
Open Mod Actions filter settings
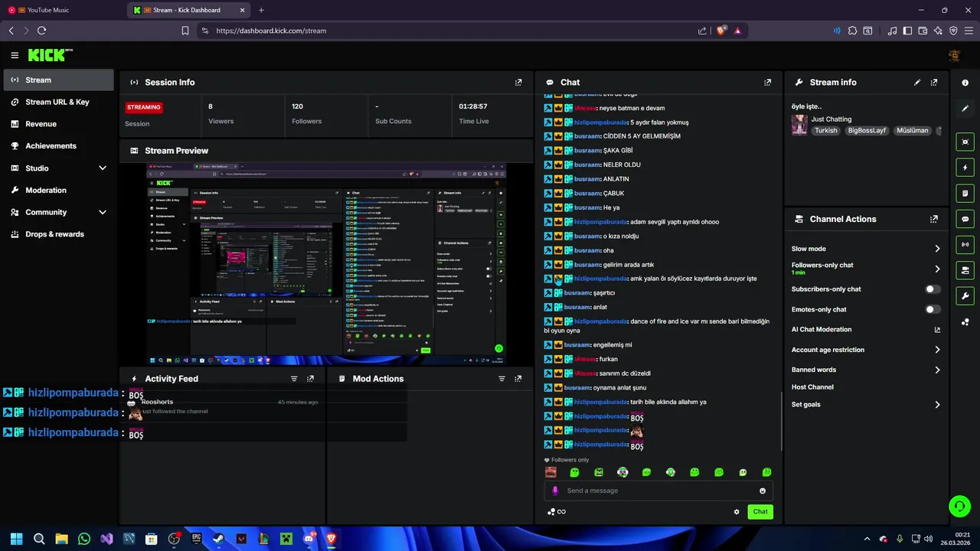click(x=502, y=379)
